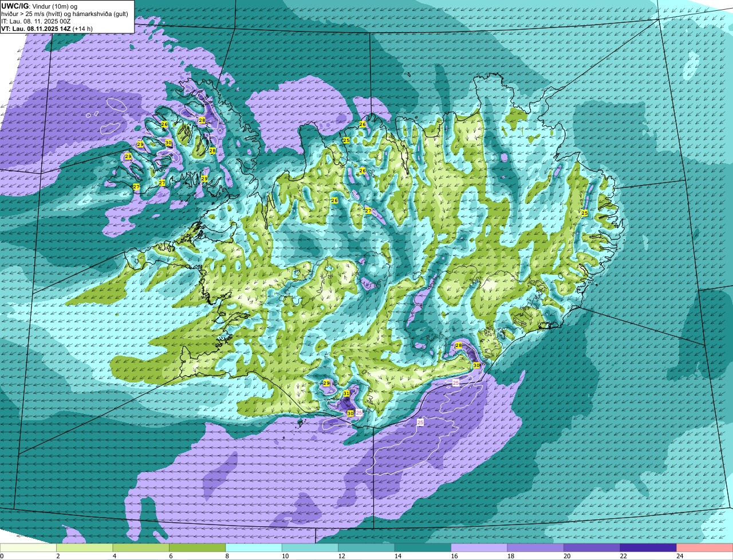Click the 18–20 m/s purple legend swatch
The height and width of the screenshot is (560, 733).
pyautogui.click(x=535, y=547)
